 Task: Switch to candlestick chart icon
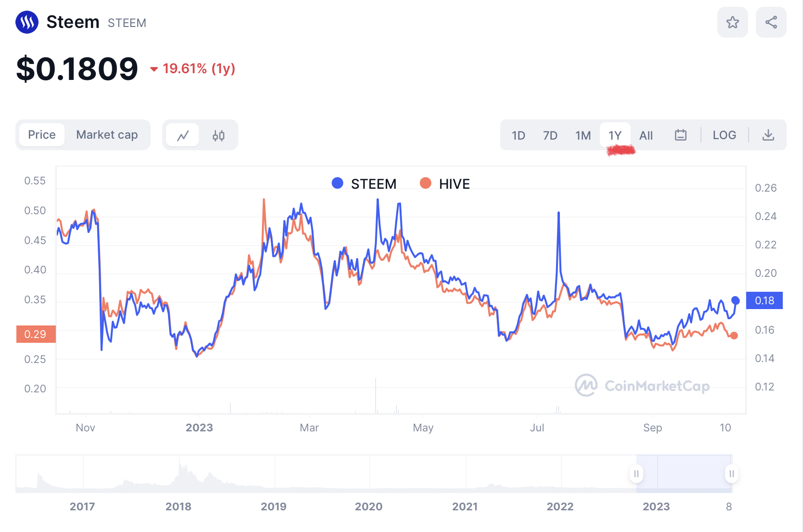pos(219,135)
